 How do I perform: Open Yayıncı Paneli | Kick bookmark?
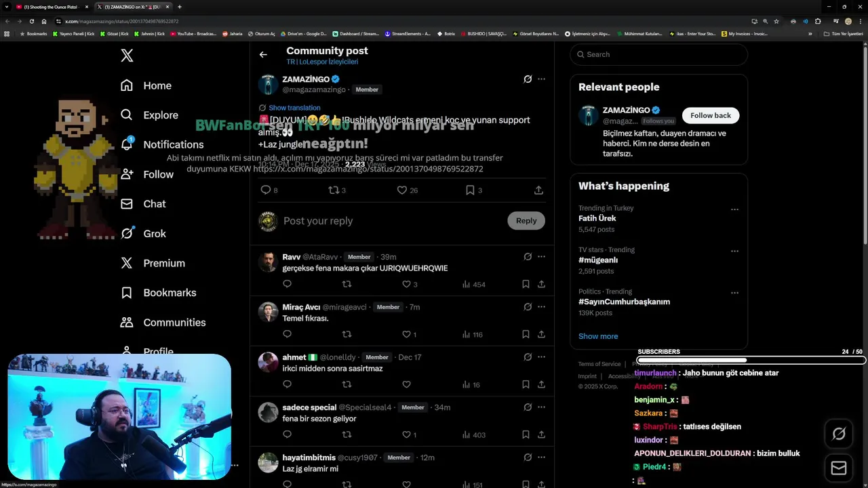(x=74, y=34)
